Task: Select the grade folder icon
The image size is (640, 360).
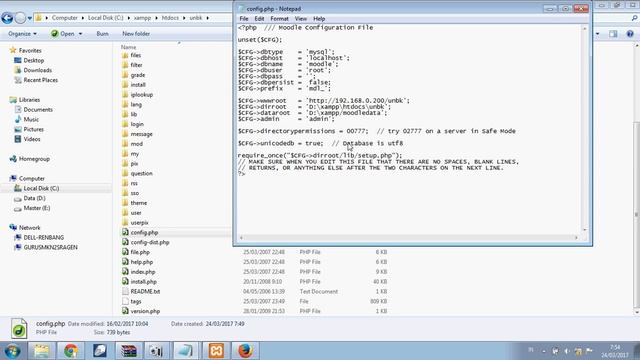Action: (125, 75)
